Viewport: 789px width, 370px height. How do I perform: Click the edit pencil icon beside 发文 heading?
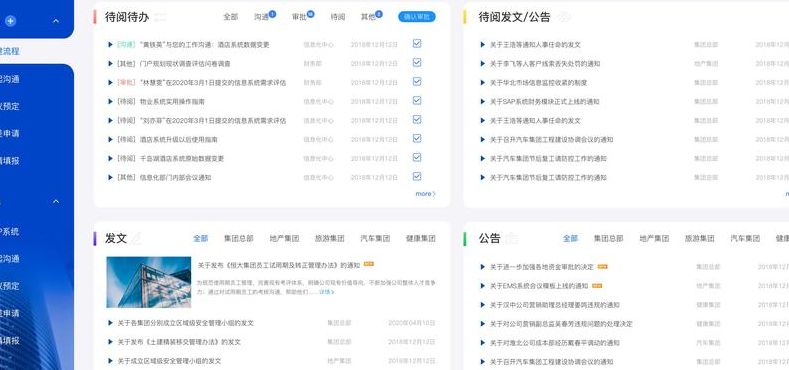coord(136,238)
